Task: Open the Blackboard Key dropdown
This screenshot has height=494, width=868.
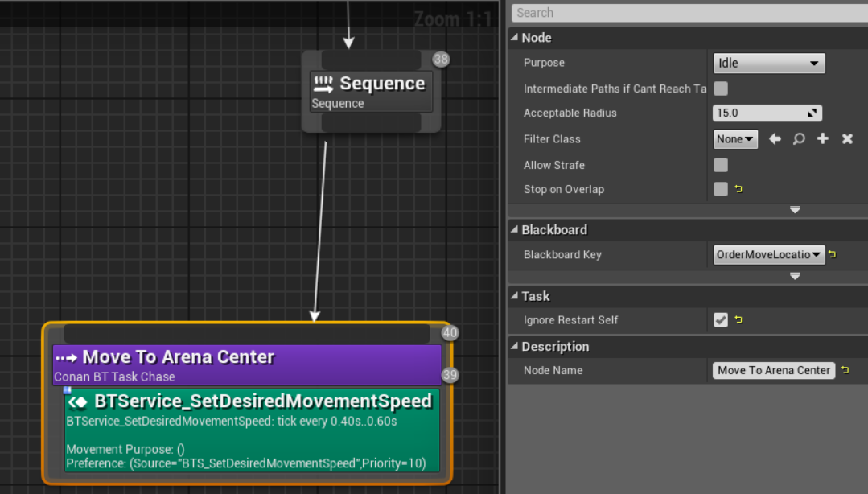Action: (x=768, y=255)
